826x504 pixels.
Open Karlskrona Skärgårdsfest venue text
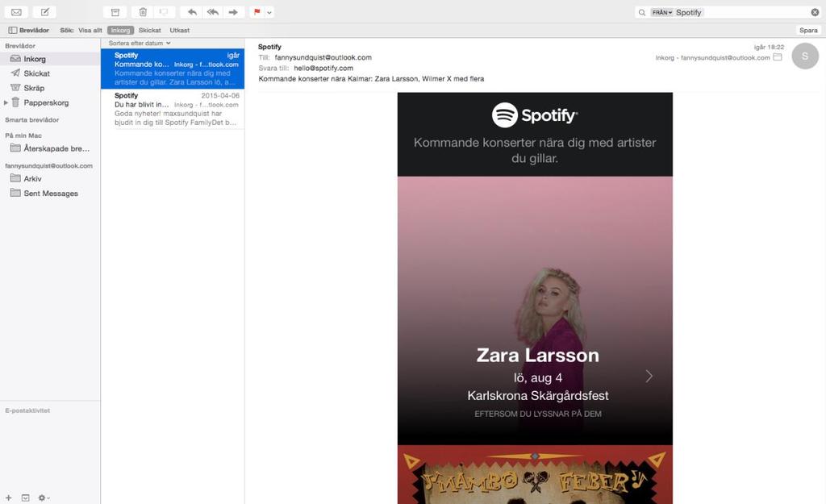point(538,395)
